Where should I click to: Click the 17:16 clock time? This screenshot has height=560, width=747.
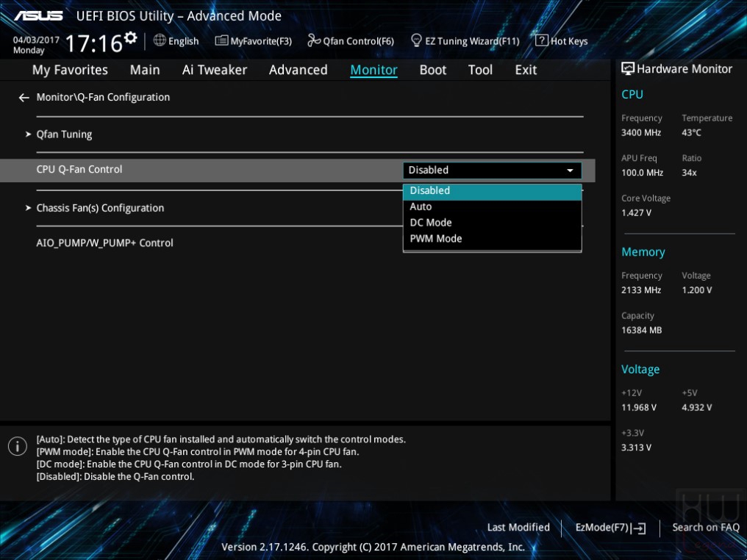(x=94, y=44)
